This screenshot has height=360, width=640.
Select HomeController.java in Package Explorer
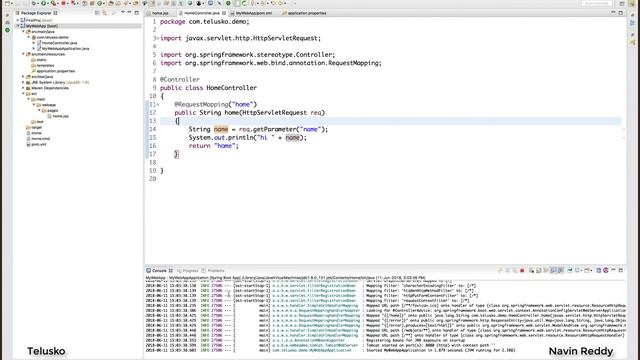[59, 43]
